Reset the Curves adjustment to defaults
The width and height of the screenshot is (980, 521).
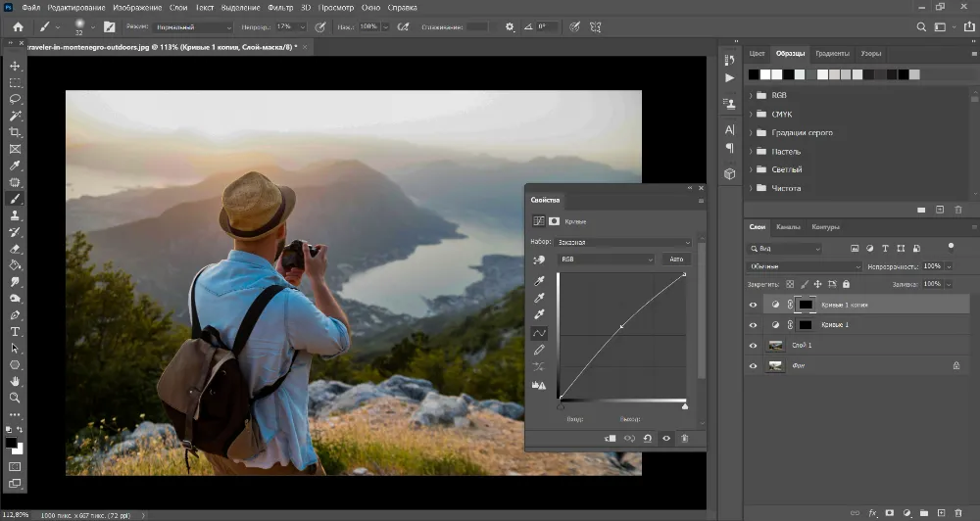click(x=648, y=439)
